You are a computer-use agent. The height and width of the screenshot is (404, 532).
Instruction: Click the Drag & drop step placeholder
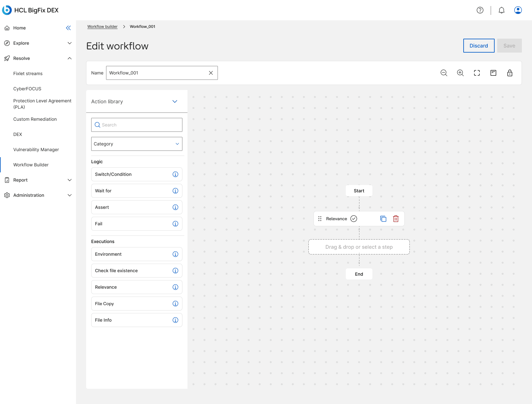[359, 247]
